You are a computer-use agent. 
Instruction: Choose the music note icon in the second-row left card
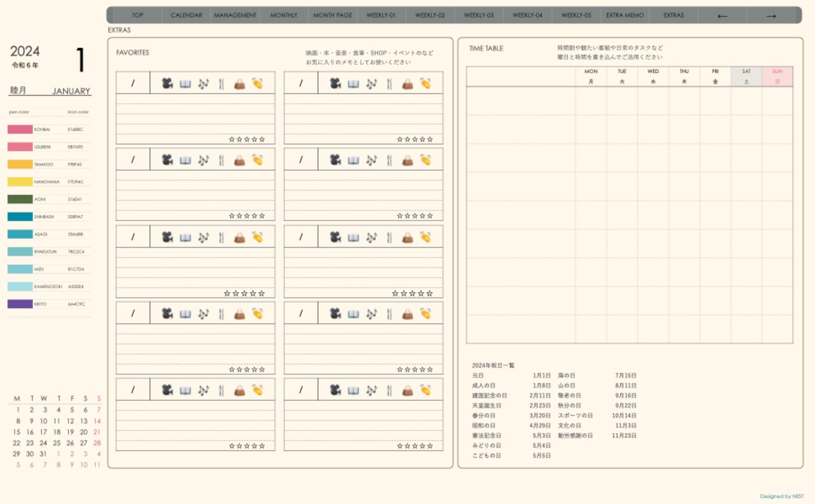tap(203, 160)
